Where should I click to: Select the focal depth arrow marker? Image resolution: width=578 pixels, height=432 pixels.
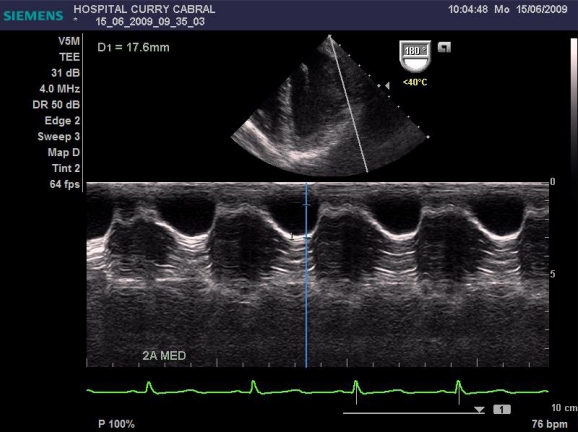[x=387, y=86]
